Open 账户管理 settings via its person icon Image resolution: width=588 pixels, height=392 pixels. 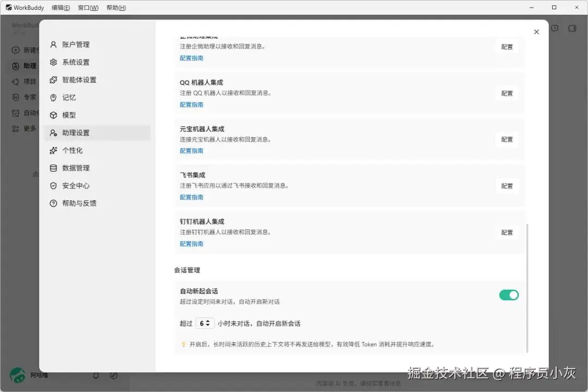(53, 45)
